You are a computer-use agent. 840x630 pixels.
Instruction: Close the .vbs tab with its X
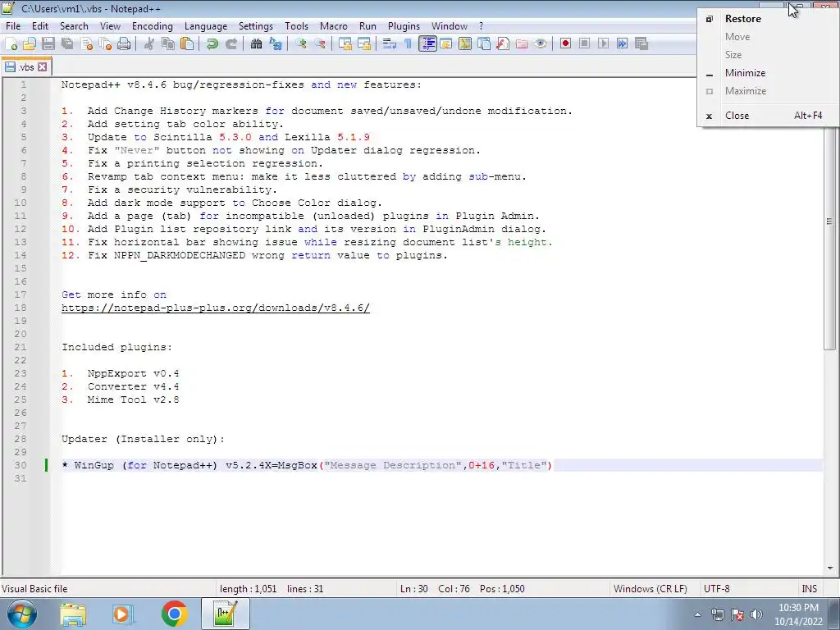[42, 67]
